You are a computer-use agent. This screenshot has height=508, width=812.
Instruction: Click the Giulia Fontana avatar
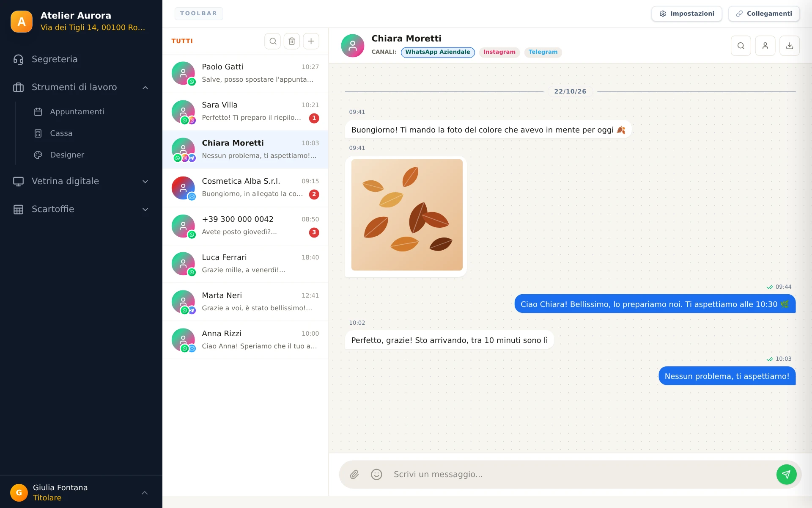tap(19, 492)
